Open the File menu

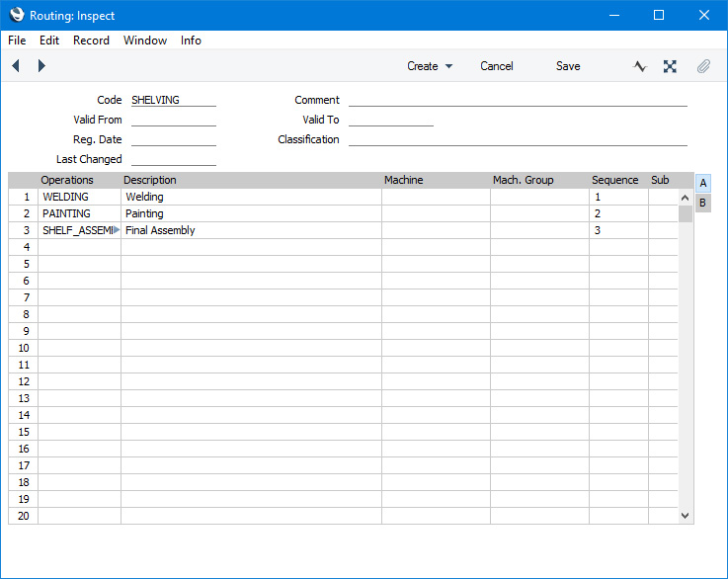point(17,41)
